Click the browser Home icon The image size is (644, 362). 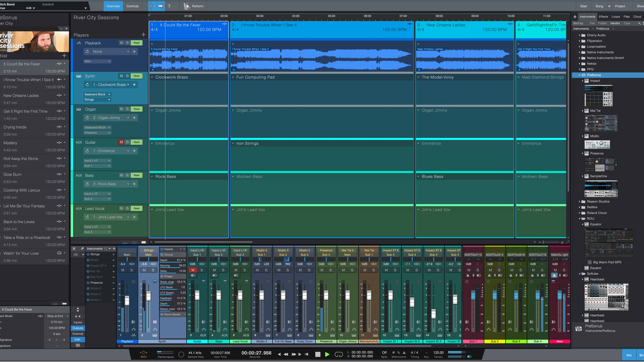click(575, 17)
